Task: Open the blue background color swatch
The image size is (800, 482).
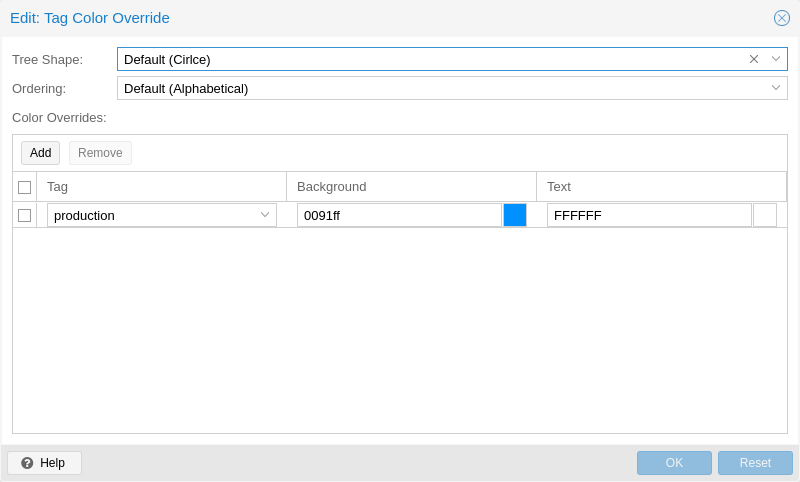Action: [x=515, y=215]
